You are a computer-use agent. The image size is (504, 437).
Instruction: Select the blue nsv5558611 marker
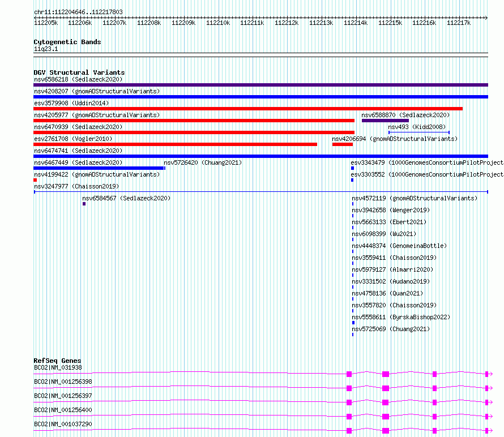[x=353, y=323]
